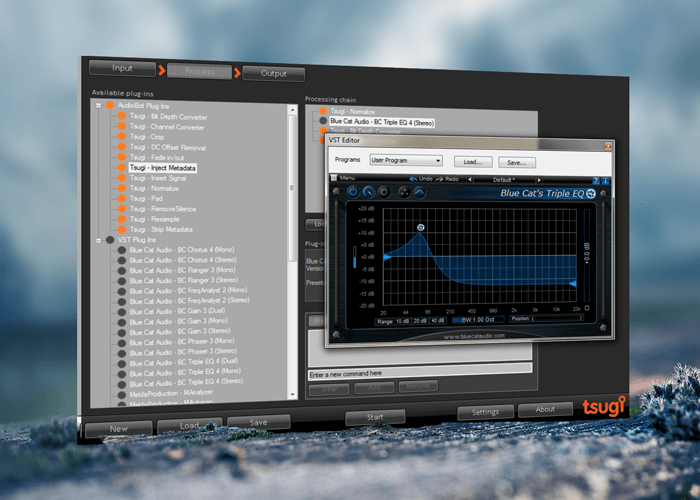Select BC Triple EQ 4 (Stereo) in Processing chain
This screenshot has height=500, width=700.
pos(382,122)
